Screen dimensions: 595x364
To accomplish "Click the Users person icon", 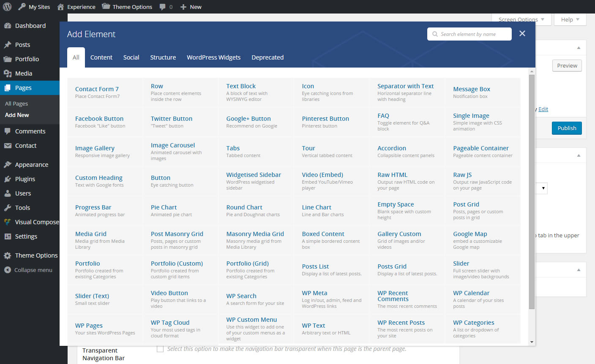I will tap(8, 193).
